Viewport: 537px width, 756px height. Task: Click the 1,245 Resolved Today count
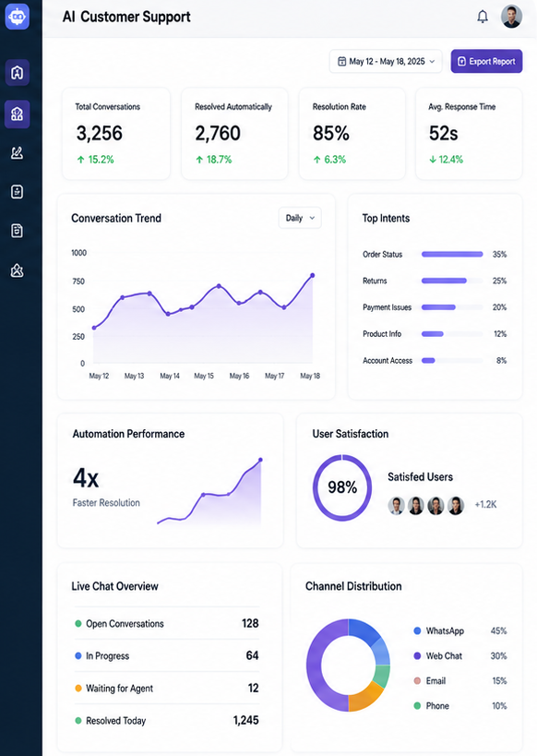coord(245,720)
